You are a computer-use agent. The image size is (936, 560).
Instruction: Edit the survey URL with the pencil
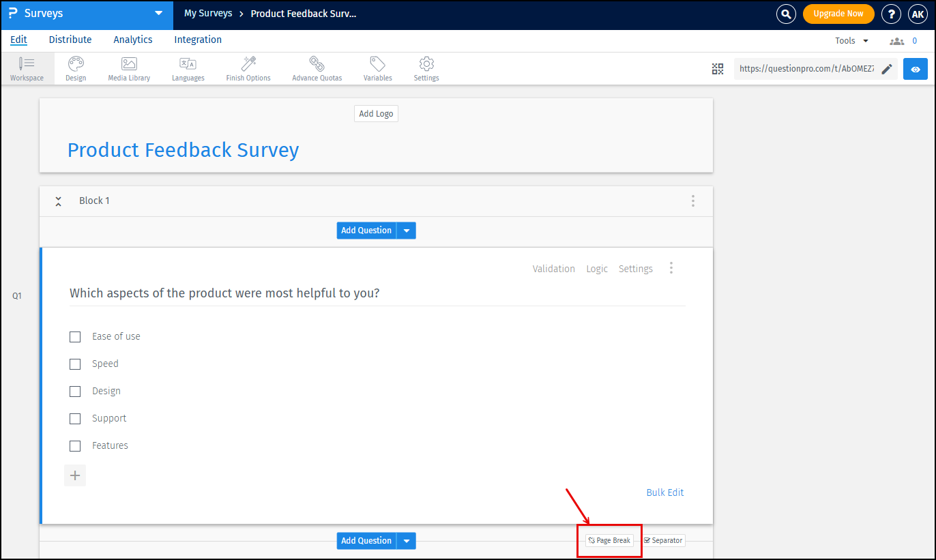886,69
